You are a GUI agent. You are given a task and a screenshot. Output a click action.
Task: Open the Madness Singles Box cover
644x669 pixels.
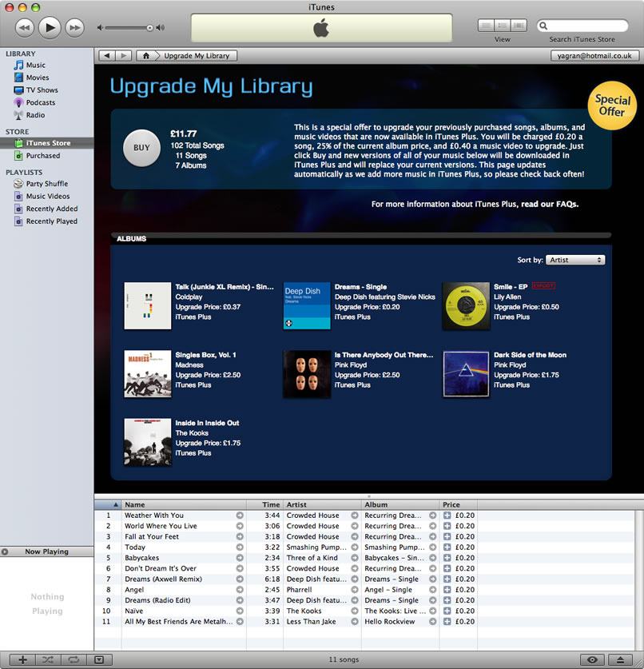point(148,374)
